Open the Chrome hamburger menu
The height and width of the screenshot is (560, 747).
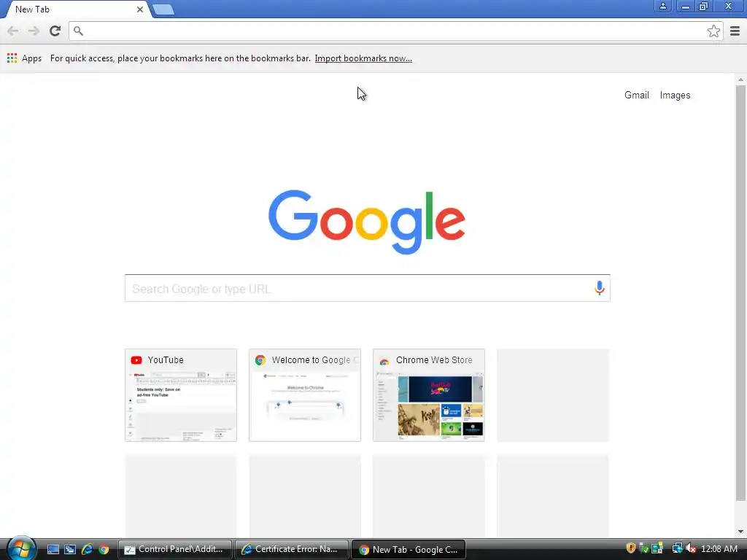pyautogui.click(x=735, y=31)
